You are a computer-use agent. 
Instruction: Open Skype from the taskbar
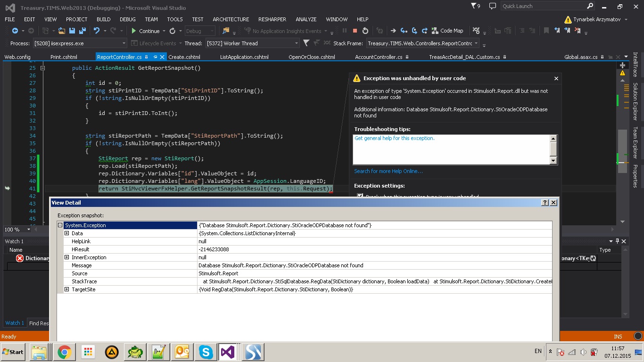(x=206, y=352)
